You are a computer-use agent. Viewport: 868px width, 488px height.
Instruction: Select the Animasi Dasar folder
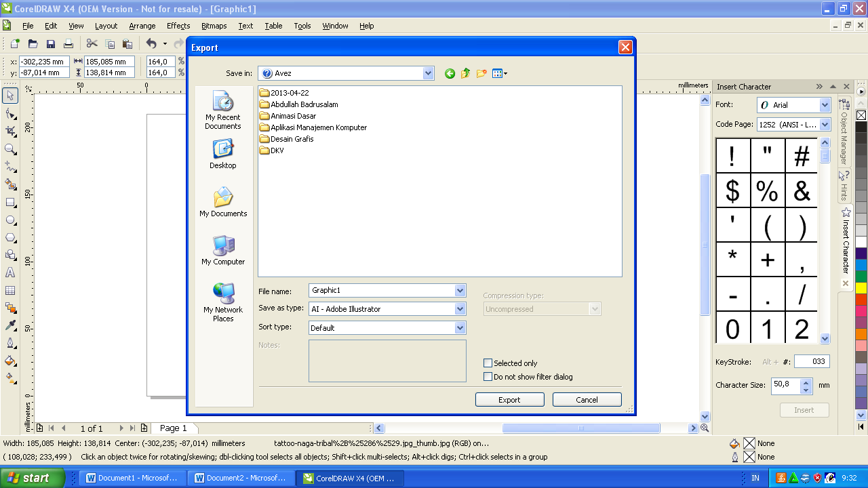288,116
